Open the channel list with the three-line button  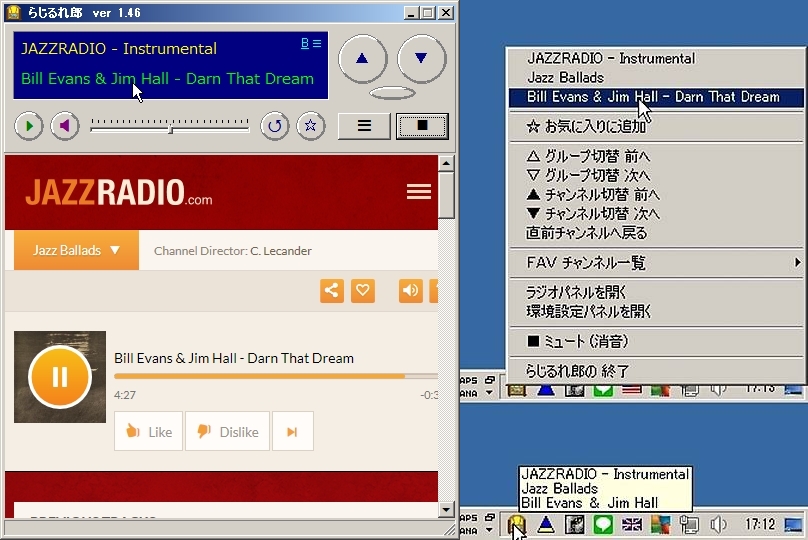(364, 126)
